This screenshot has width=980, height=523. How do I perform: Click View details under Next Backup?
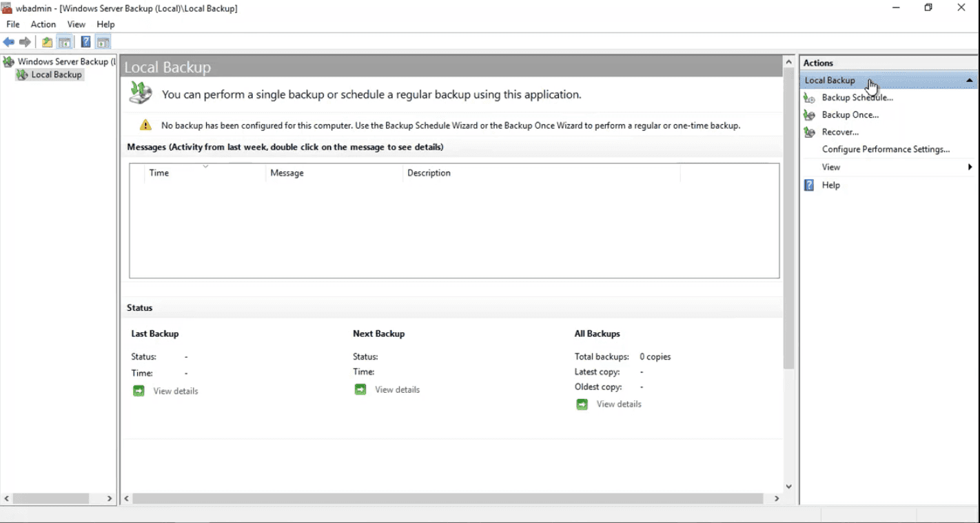397,390
